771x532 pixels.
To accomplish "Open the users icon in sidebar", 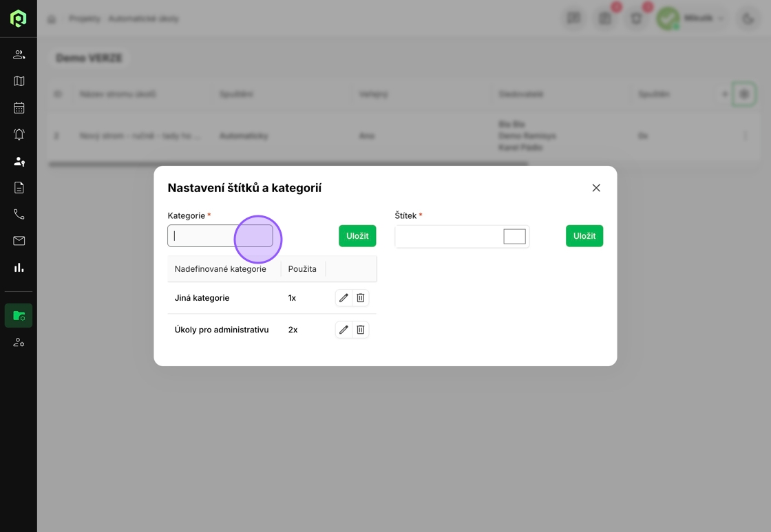I will click(x=19, y=54).
